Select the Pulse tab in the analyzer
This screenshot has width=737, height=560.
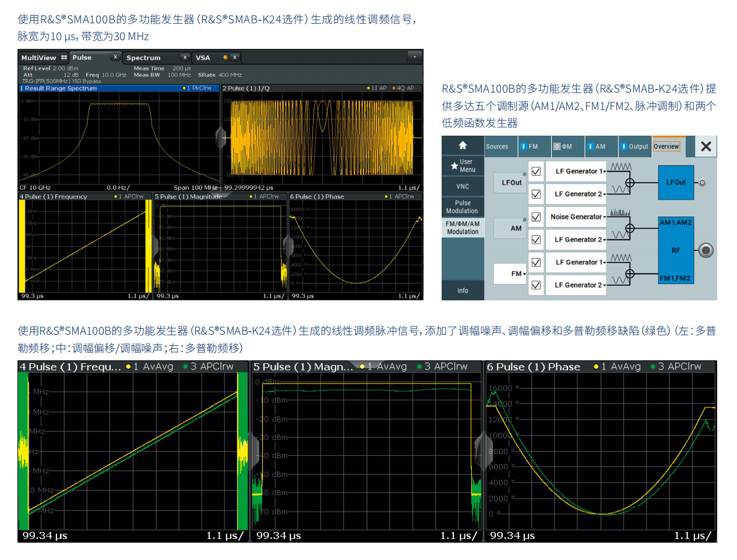(x=82, y=58)
